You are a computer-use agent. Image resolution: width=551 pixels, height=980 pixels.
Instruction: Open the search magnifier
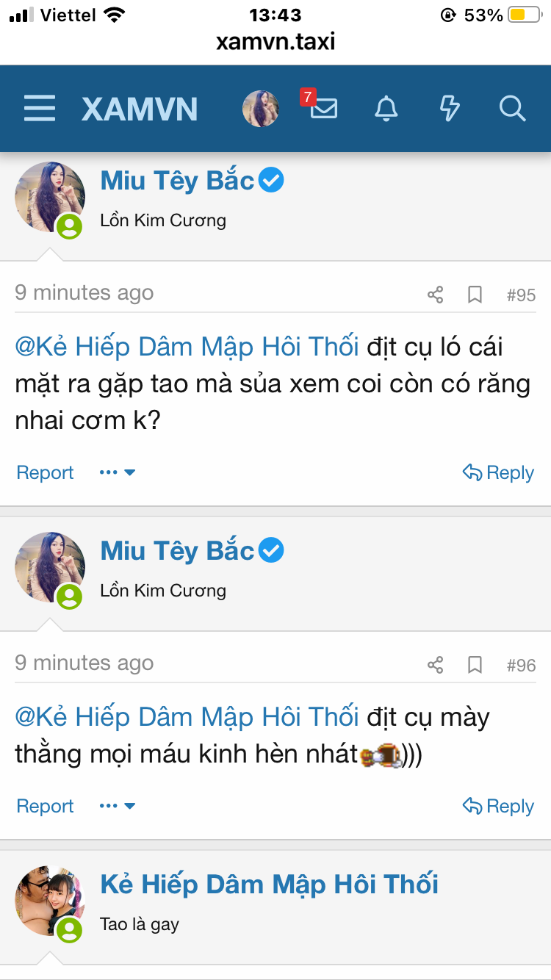tap(512, 109)
